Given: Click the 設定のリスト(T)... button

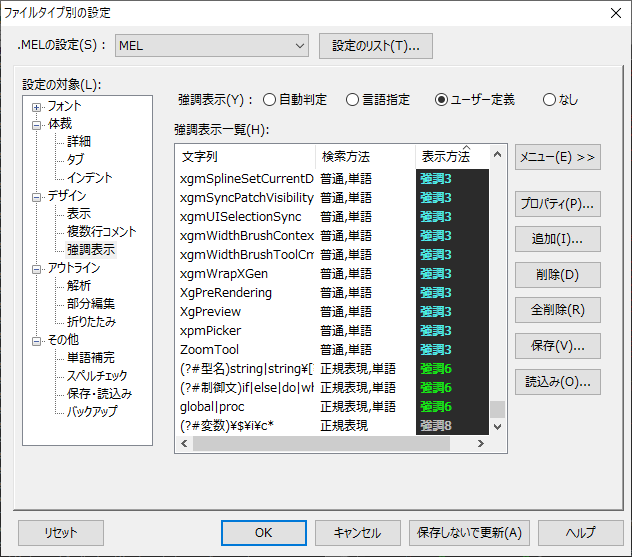Looking at the screenshot, I should pyautogui.click(x=376, y=46).
